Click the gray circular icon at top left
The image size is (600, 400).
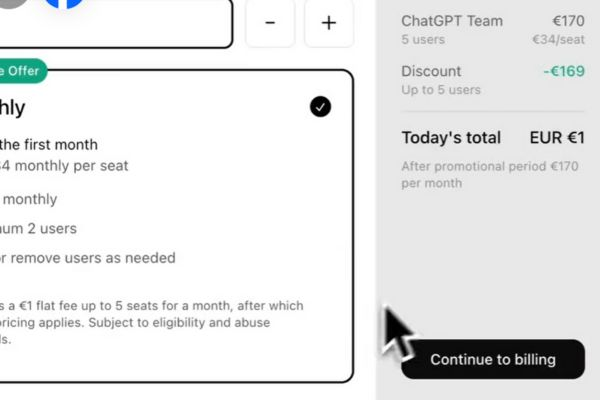click(x=13, y=3)
